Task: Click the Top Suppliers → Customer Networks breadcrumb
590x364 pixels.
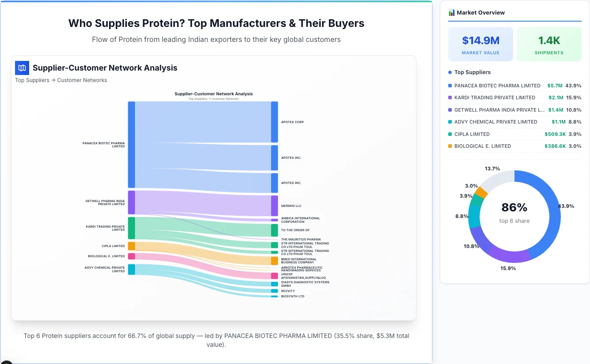Action: (x=61, y=80)
